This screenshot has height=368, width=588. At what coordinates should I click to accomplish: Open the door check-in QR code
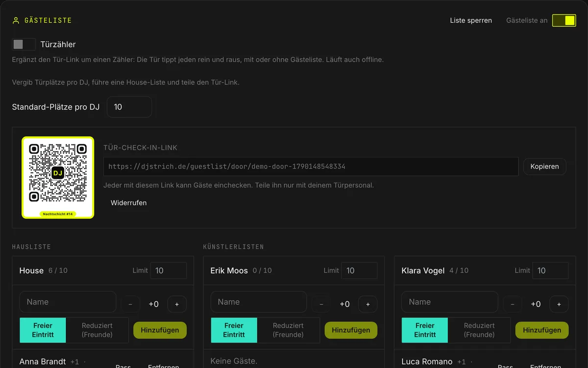58,177
